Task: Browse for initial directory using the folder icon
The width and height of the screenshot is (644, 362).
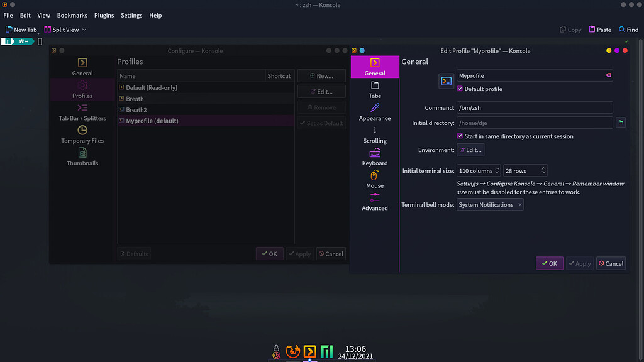Action: coord(621,122)
